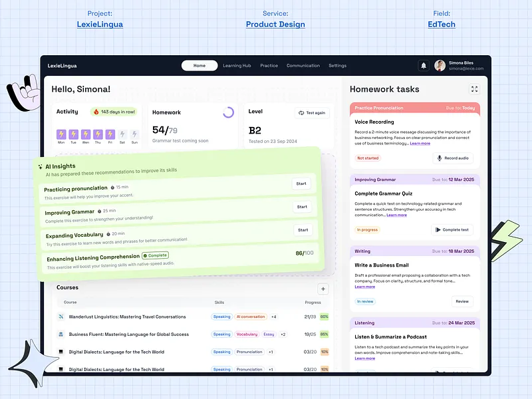532x399 pixels.
Task: Click the refresh icon on Test again
Action: tap(301, 112)
